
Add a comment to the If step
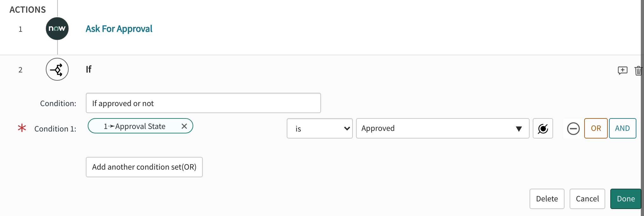[622, 71]
